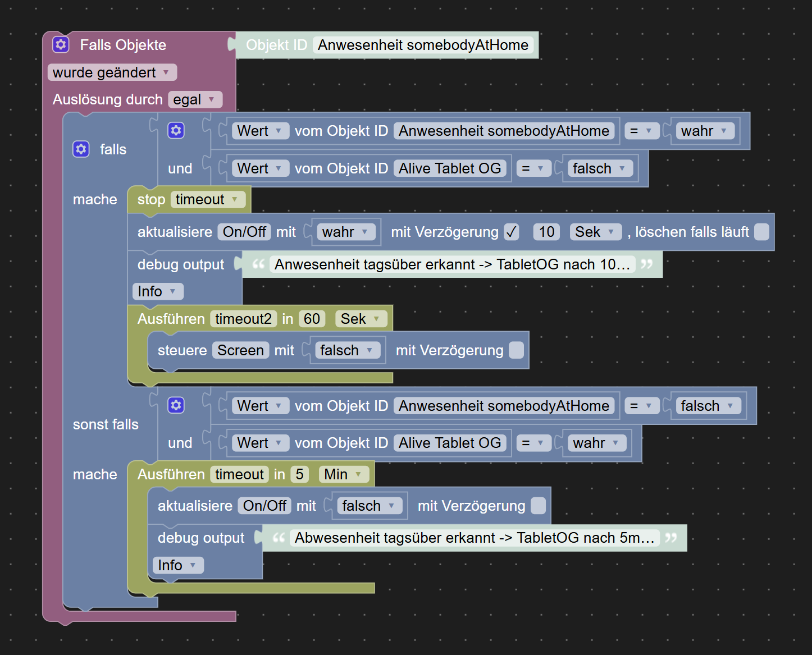Open the gear on the sonst falls und block
The width and height of the screenshot is (812, 655).
tap(176, 405)
